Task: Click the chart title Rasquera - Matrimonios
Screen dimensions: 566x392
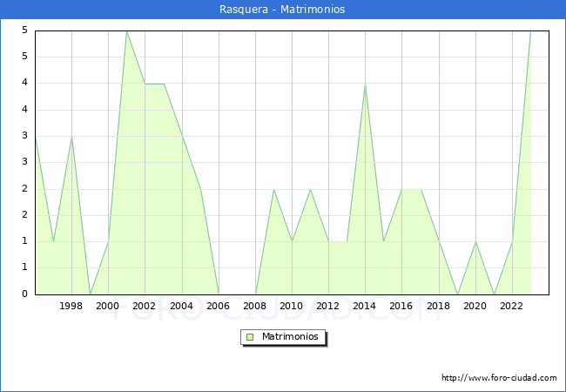Action: 283,10
